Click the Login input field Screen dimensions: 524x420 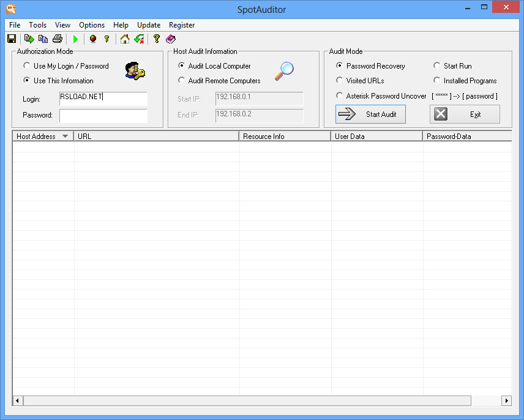(103, 99)
